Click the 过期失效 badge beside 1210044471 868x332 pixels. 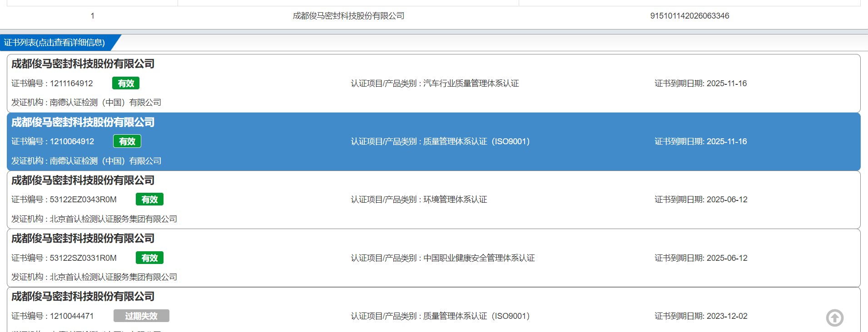click(141, 316)
